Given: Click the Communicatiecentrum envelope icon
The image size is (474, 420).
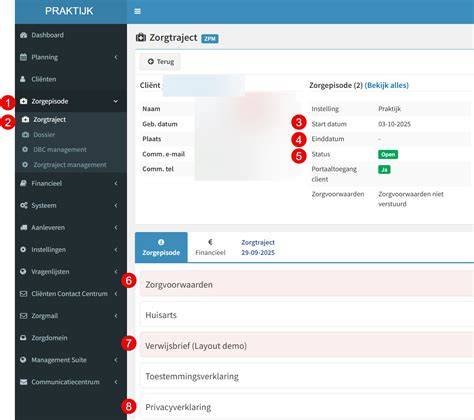Looking at the screenshot, I should pyautogui.click(x=23, y=382).
